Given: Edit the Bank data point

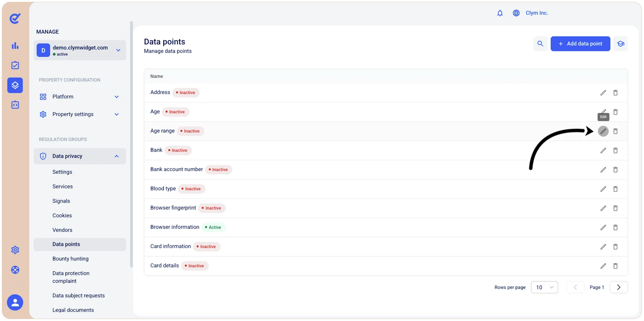Looking at the screenshot, I should coord(603,151).
